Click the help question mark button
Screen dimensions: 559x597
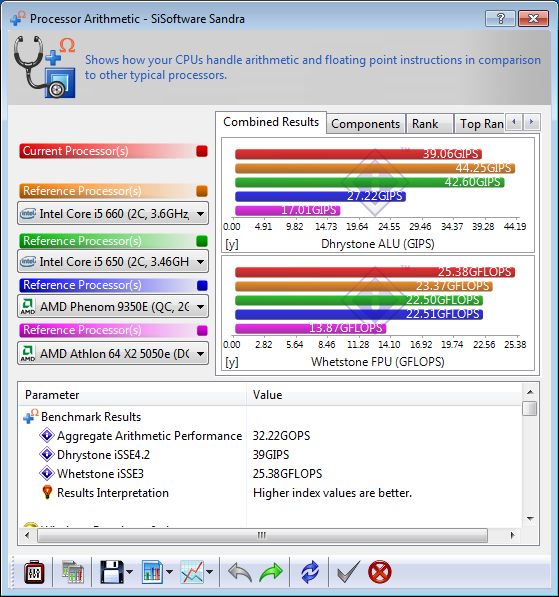(x=500, y=18)
